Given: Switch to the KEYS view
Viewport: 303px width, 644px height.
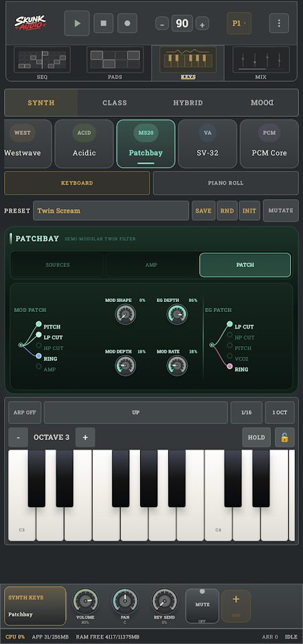Looking at the screenshot, I should coord(188,63).
